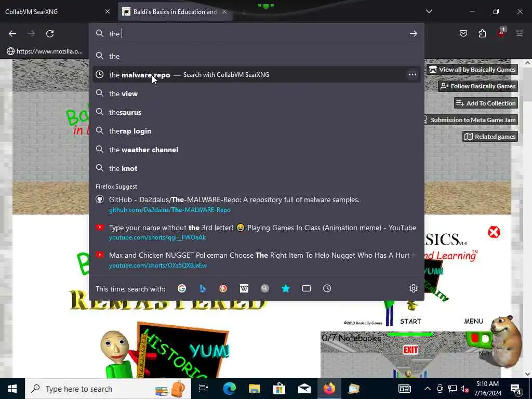Expand the list all tabs chevron
Screen dimensions: 532x399
point(429,11)
